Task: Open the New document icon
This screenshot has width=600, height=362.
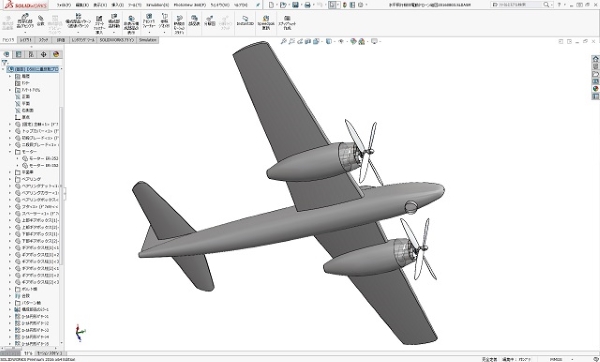Action: (x=271, y=5)
